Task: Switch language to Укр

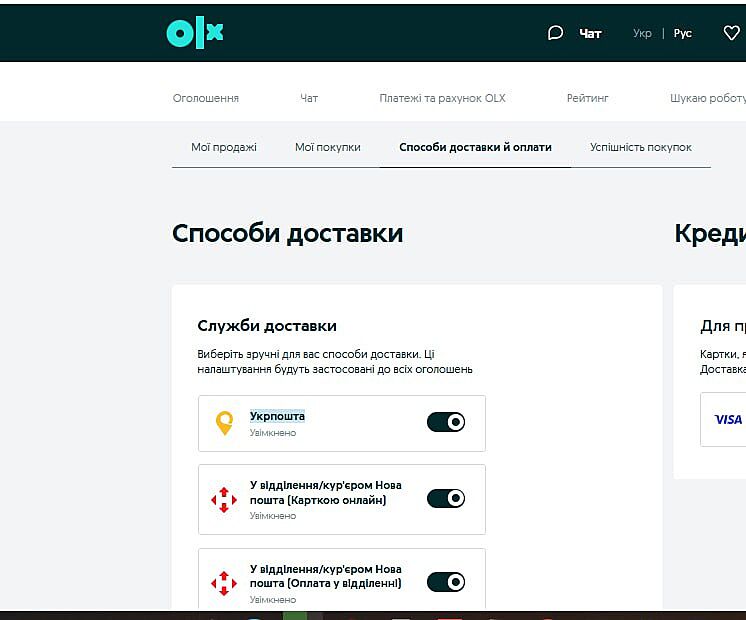Action: 642,33
